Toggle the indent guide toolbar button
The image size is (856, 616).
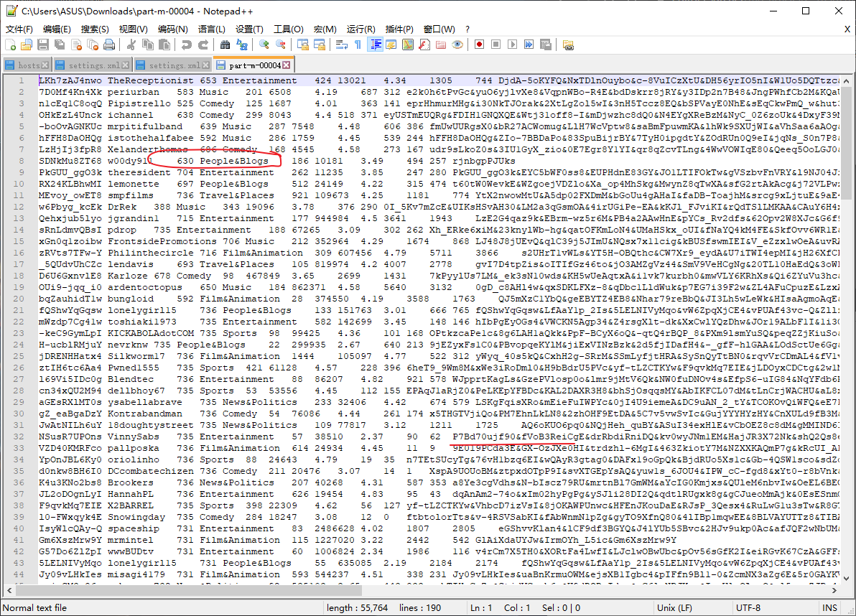coord(375,45)
